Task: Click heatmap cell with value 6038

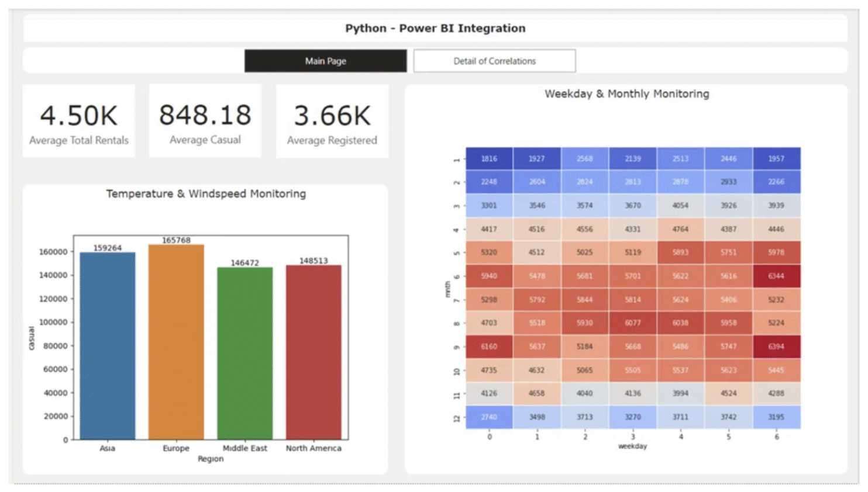Action: 680,323
